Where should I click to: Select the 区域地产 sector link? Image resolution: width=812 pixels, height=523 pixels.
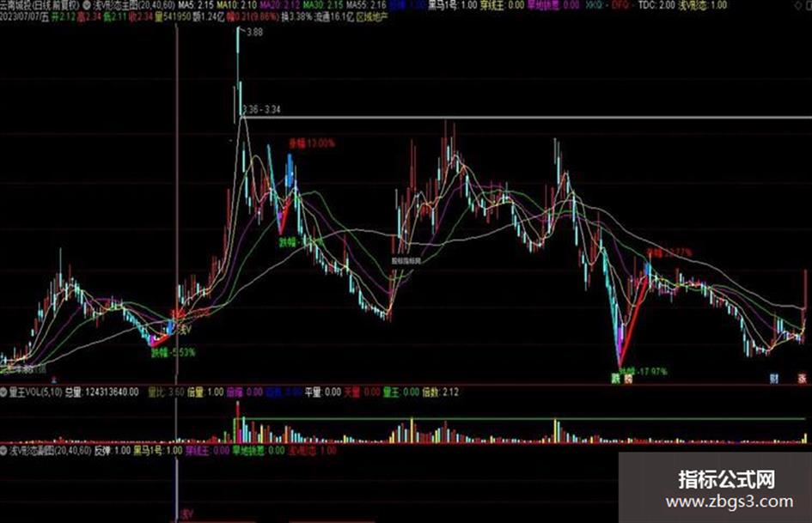372,17
